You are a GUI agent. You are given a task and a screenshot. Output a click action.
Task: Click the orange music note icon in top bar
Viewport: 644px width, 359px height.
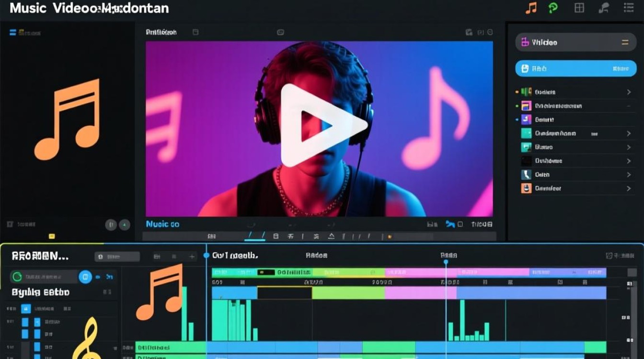531,8
